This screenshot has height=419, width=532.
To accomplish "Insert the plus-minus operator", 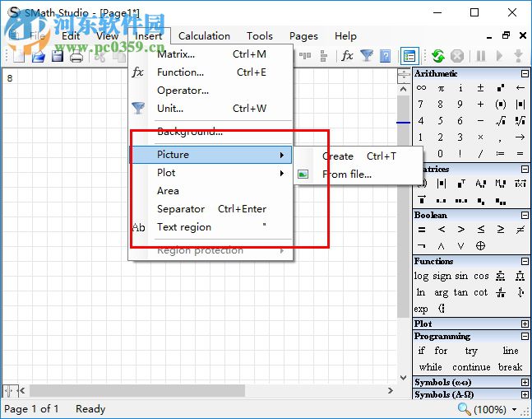I will click(x=480, y=88).
